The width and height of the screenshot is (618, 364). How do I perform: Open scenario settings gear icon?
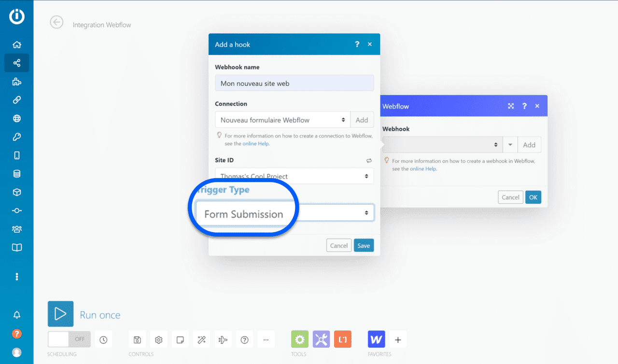click(x=159, y=340)
